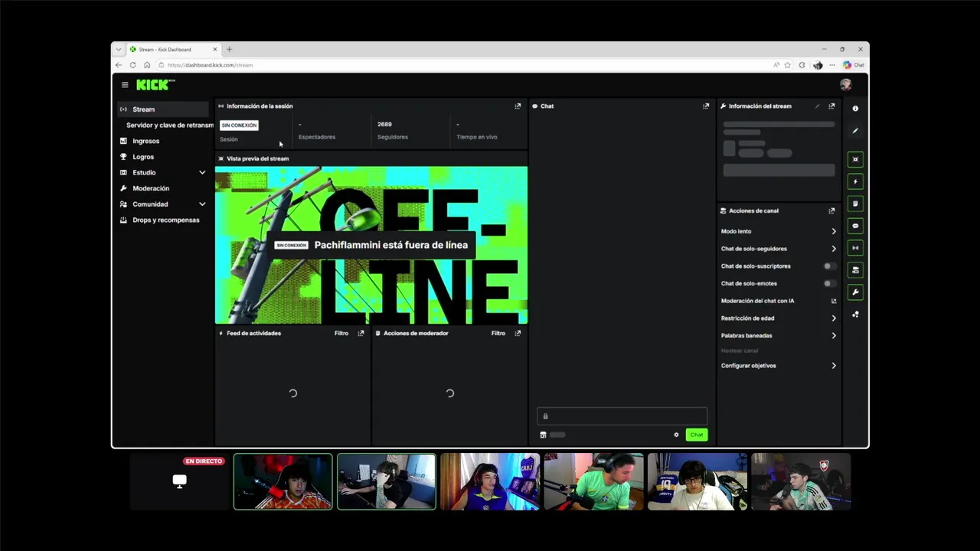
Task: Select webcam of person covering face
Action: click(387, 481)
